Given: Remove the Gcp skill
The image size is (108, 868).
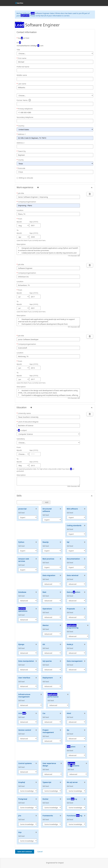Looking at the screenshot, I should tap(36, 832).
